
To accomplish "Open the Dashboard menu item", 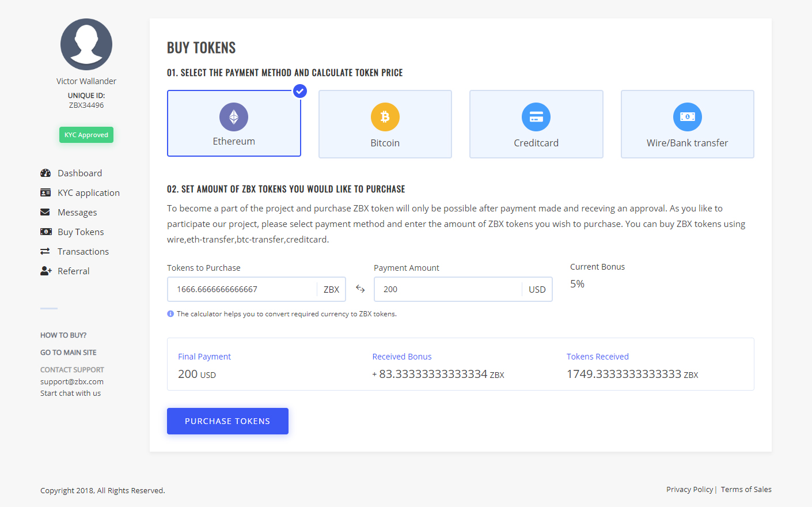I will click(79, 173).
